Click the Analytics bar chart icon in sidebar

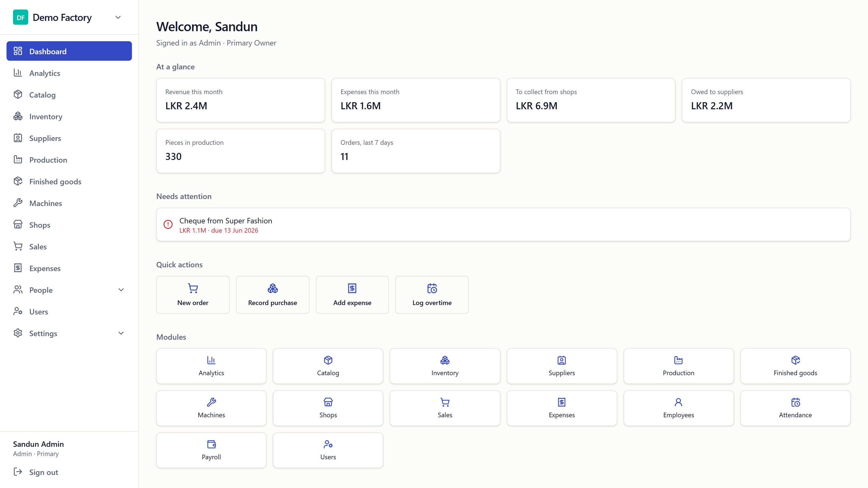pyautogui.click(x=18, y=73)
